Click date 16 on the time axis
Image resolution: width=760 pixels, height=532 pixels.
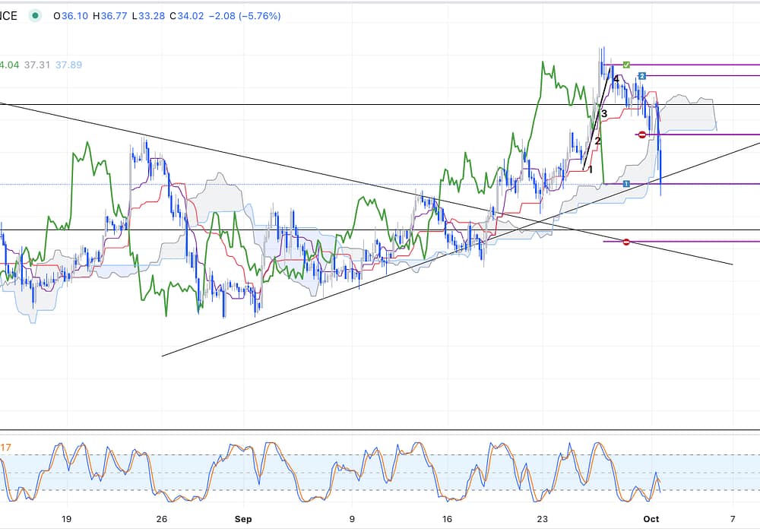point(447,519)
